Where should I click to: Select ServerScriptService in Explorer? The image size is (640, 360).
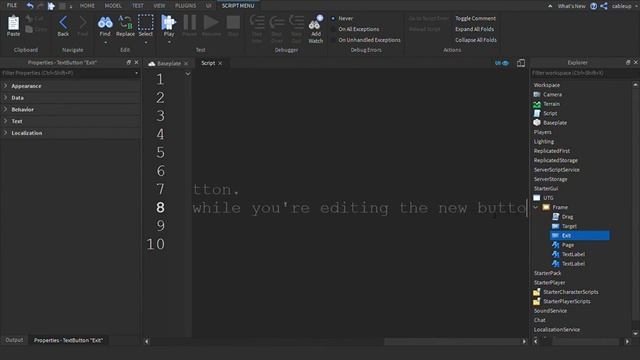tap(556, 170)
